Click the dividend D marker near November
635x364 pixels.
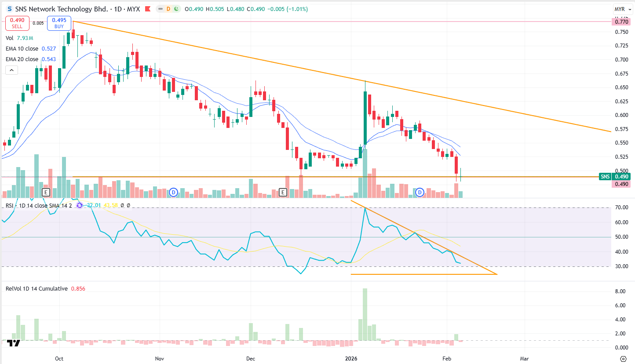coord(174,192)
